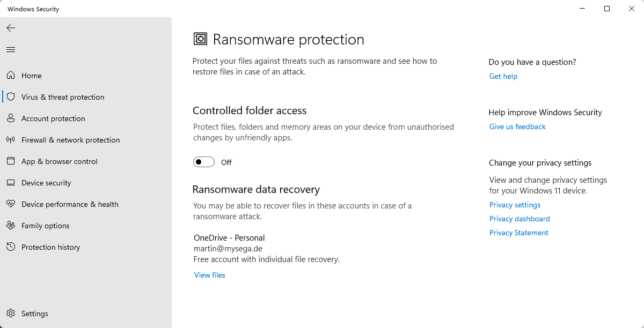Open the Privacy settings link
This screenshot has height=328, width=644.
[515, 205]
